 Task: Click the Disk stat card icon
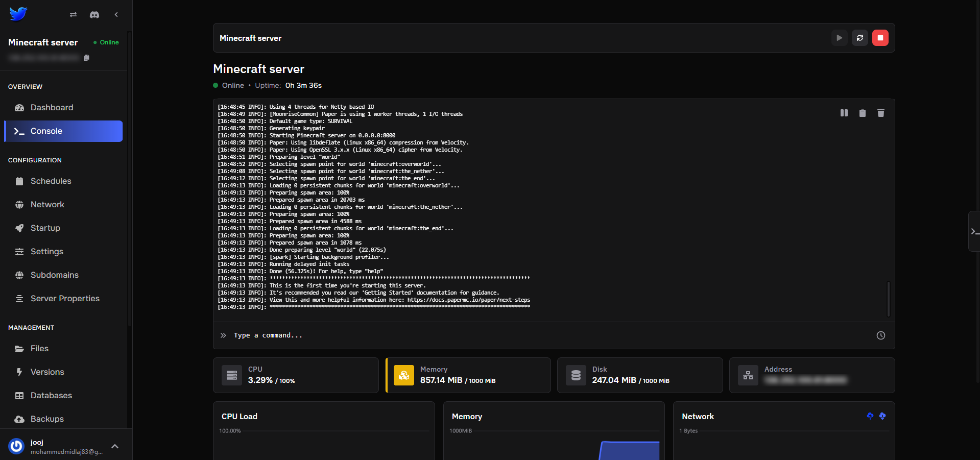576,375
